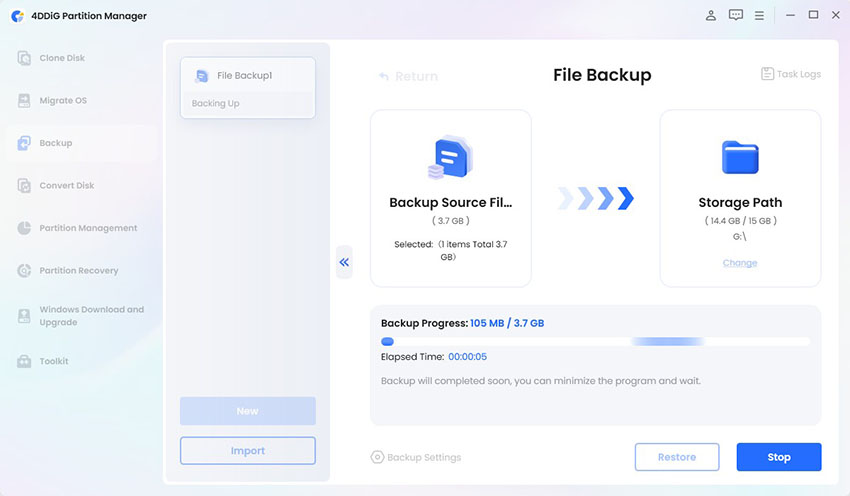Viewport: 850px width, 496px height.
Task: Go to Migrate OS
Action: [x=63, y=100]
